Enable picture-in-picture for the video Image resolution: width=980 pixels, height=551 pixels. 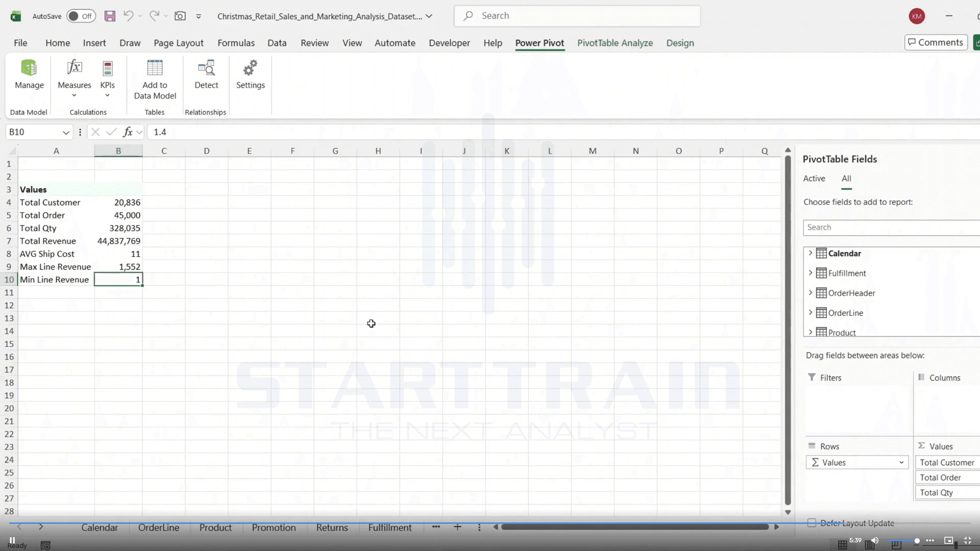[x=948, y=540]
